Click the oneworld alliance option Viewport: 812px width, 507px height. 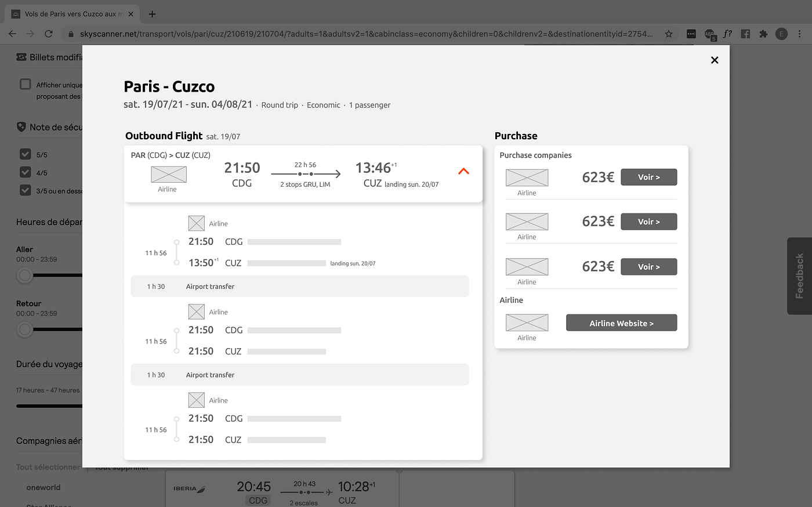click(43, 487)
